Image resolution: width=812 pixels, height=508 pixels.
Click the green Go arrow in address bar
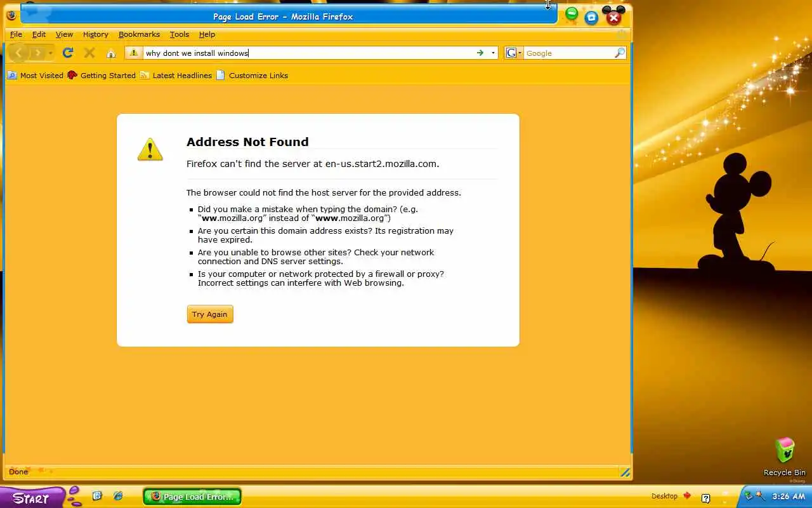480,53
